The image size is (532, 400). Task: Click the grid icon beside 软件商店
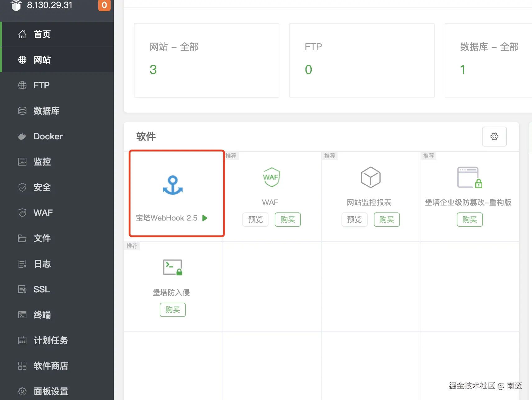[22, 366]
